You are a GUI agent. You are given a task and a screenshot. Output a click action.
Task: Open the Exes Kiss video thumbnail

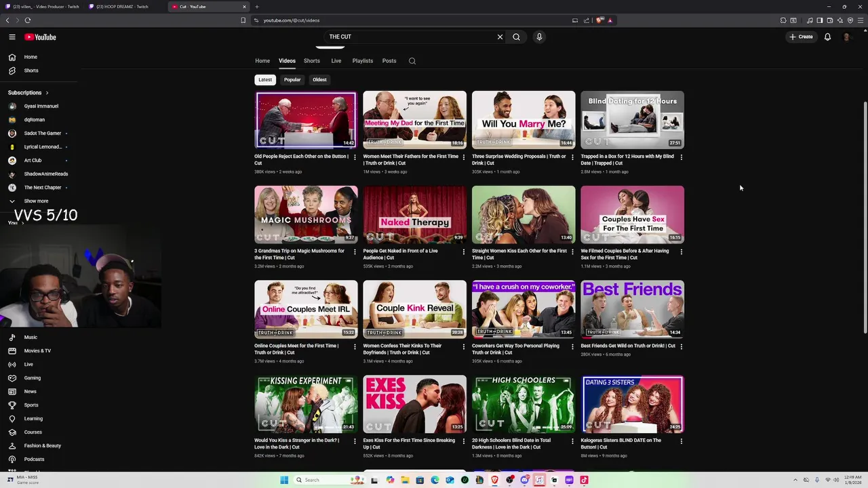[x=414, y=405]
